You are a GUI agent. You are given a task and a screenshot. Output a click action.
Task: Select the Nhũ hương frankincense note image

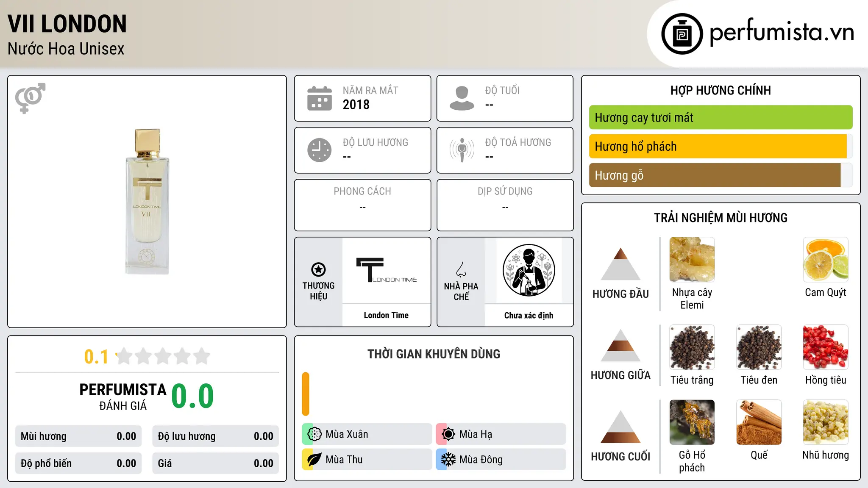pyautogui.click(x=826, y=422)
